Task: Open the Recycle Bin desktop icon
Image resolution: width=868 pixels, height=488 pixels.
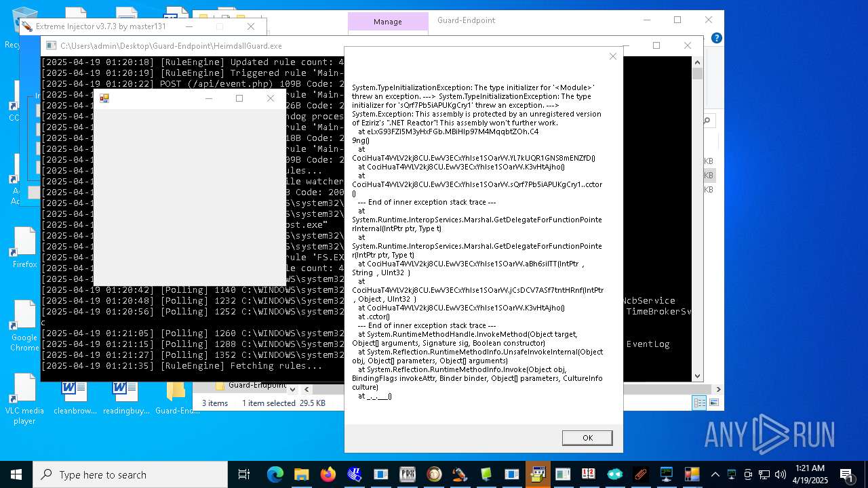Action: tap(24, 27)
